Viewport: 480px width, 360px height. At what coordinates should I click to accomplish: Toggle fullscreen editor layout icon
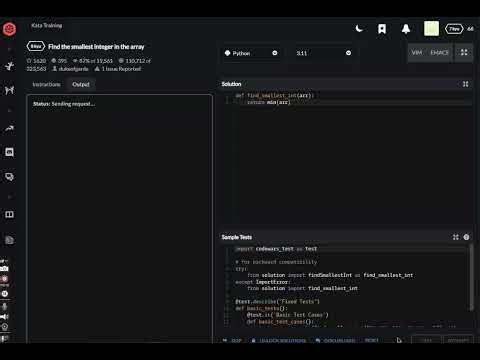point(464,52)
